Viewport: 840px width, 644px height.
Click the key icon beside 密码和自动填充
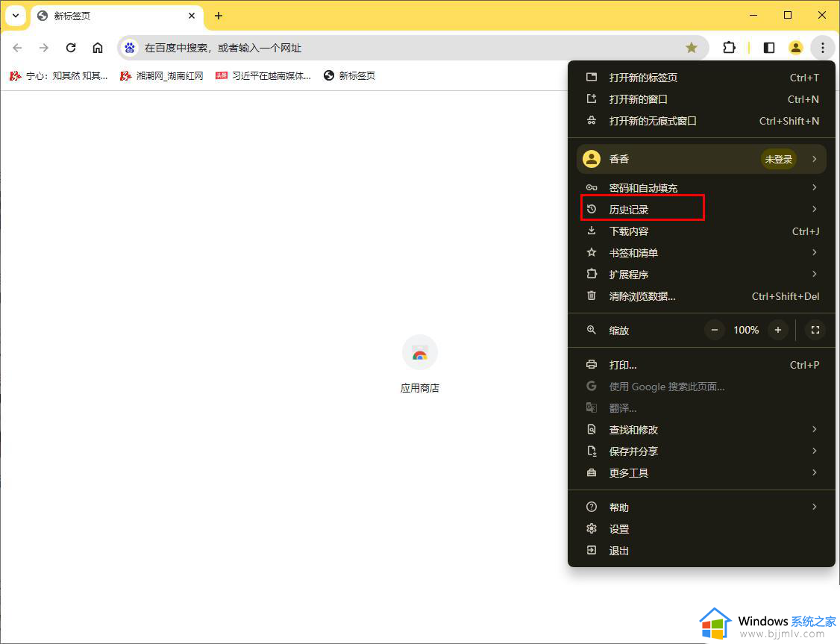click(x=592, y=187)
